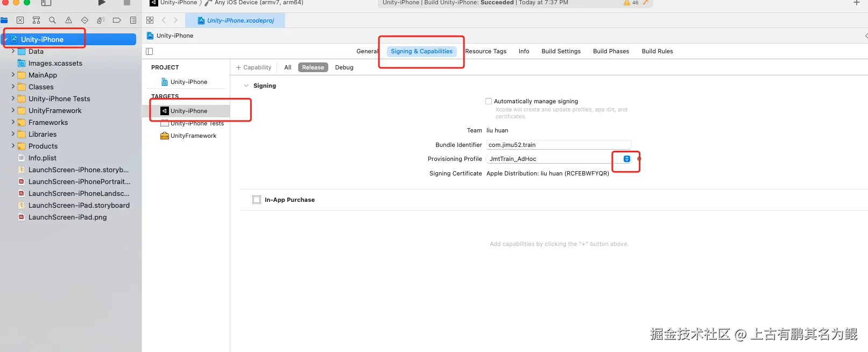Open LaunchScreen-iPad.png file

[x=67, y=217]
